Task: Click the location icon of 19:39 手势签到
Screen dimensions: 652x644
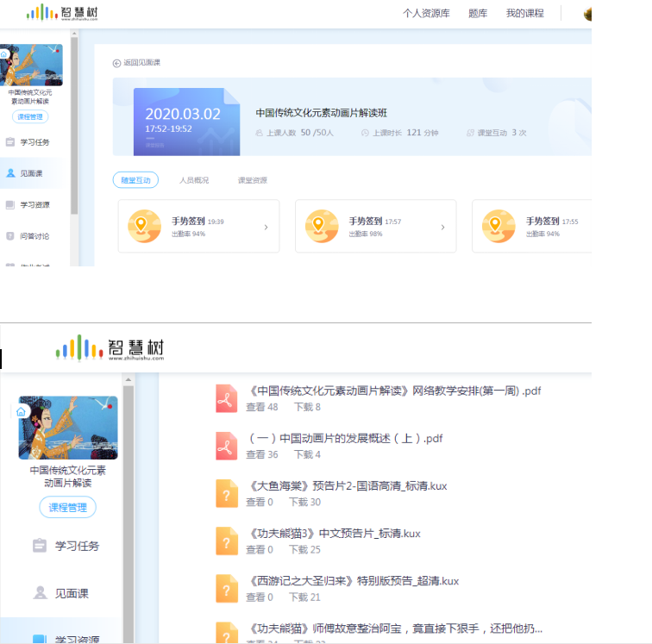Action: pyautogui.click(x=144, y=226)
